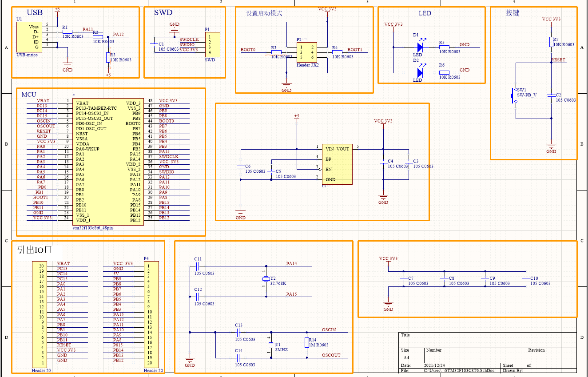The image size is (588, 377).
Task: Select the U1 USB-mrico connector symbol
Action: [30, 37]
